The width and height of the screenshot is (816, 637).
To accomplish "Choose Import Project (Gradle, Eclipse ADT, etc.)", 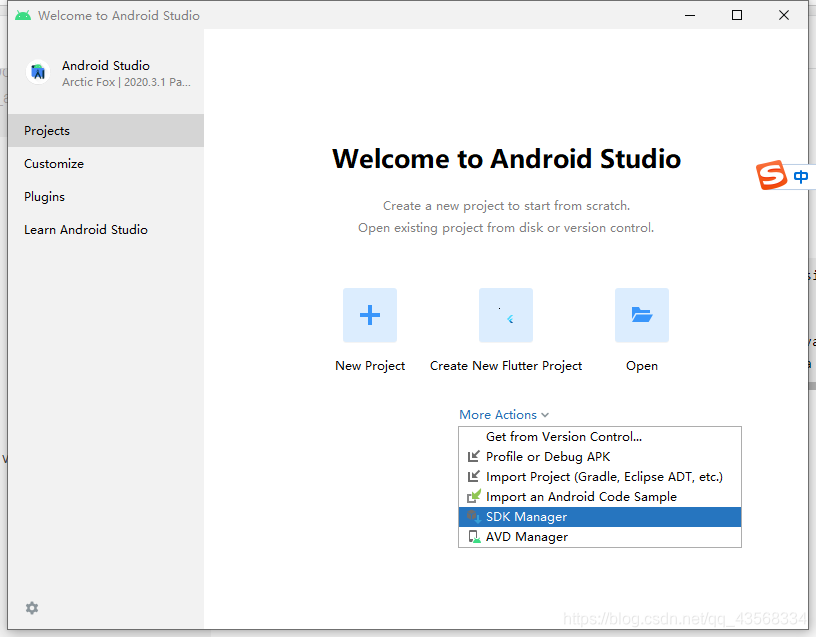I will point(600,477).
